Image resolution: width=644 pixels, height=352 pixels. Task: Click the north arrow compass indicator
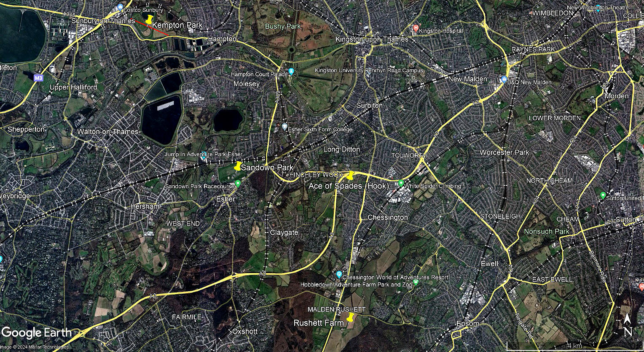628,325
